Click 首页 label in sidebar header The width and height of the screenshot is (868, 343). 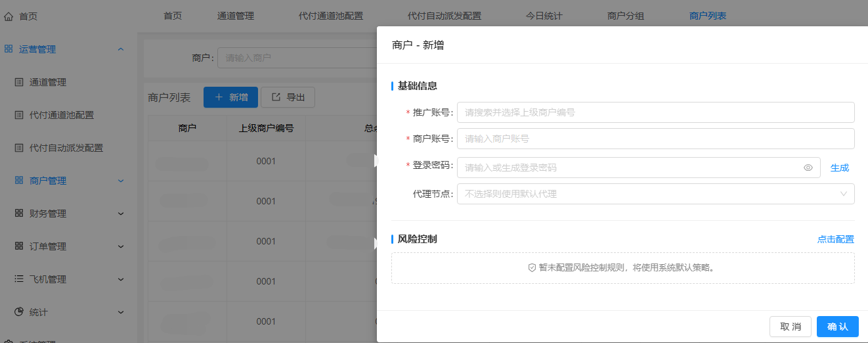point(28,16)
